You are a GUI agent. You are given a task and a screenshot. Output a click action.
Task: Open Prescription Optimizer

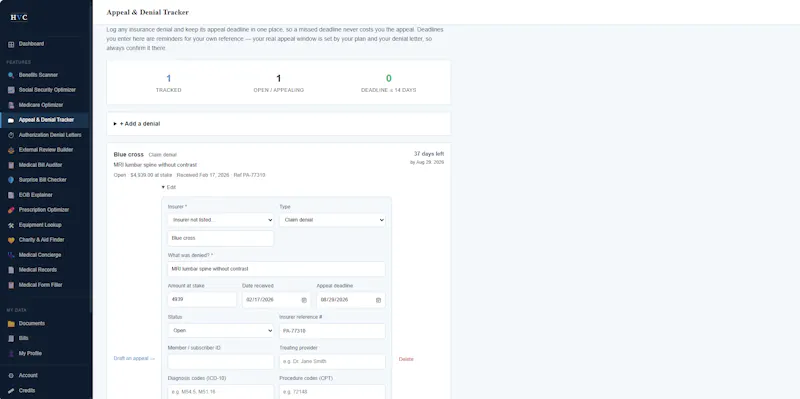(x=44, y=210)
